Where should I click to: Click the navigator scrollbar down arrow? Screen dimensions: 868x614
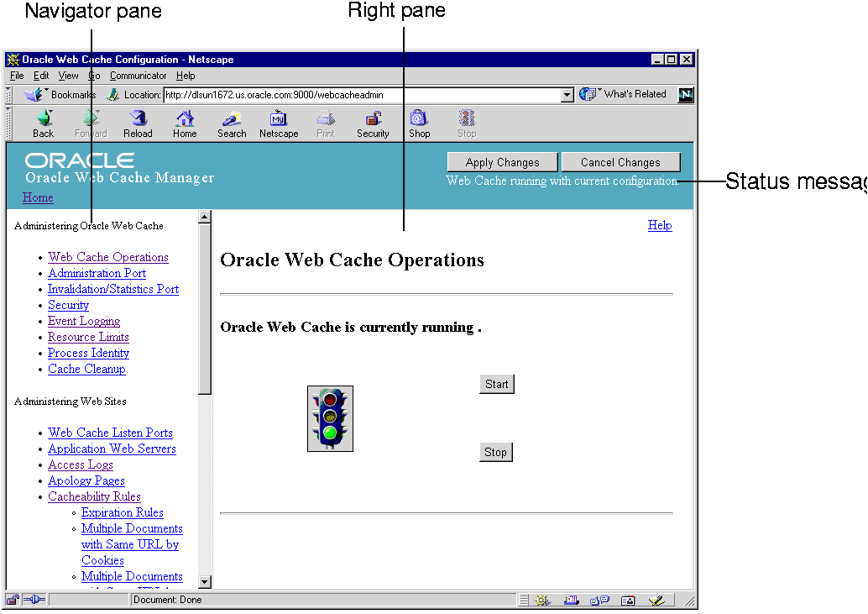[205, 582]
